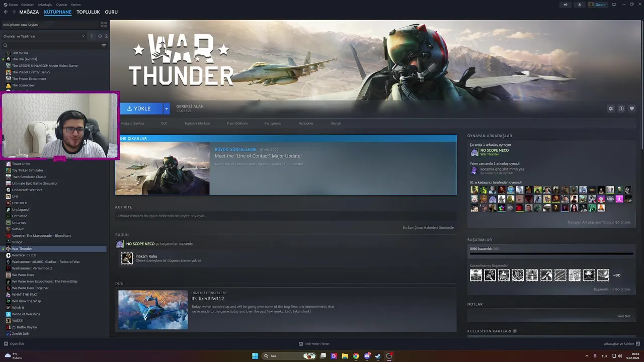Open the GURU profile tab
The image size is (644, 362).
coord(111,12)
